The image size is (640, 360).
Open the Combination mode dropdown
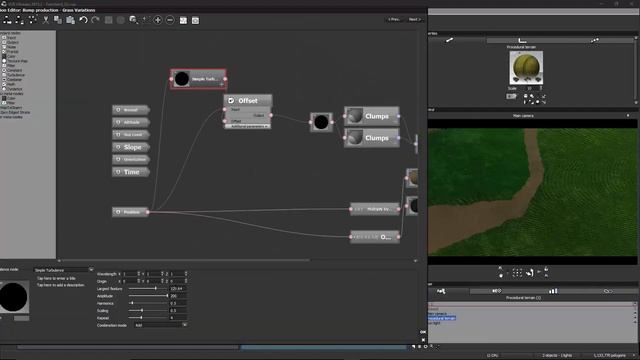161,325
